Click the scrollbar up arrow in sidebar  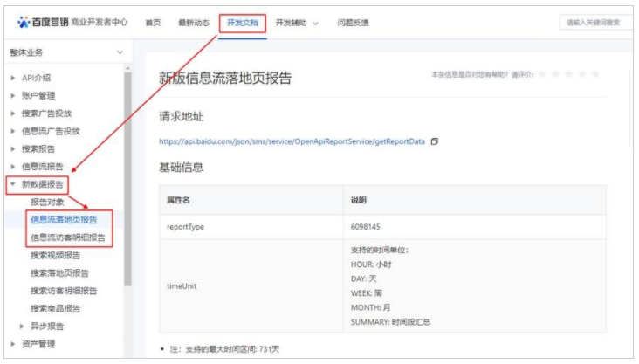128,68
